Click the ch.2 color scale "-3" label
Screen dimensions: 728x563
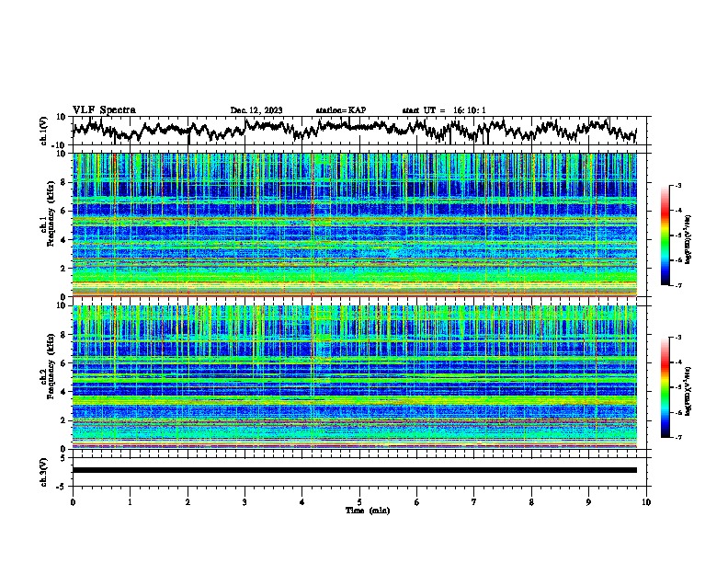(678, 338)
